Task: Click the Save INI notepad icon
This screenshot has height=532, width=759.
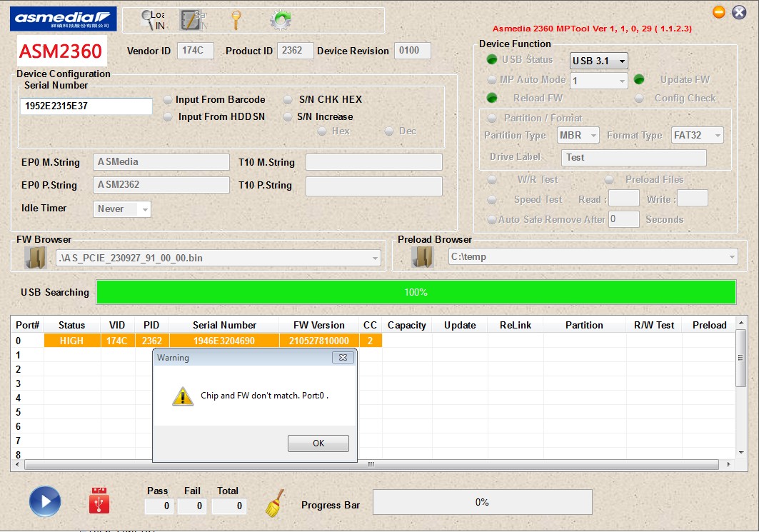Action: (193, 20)
